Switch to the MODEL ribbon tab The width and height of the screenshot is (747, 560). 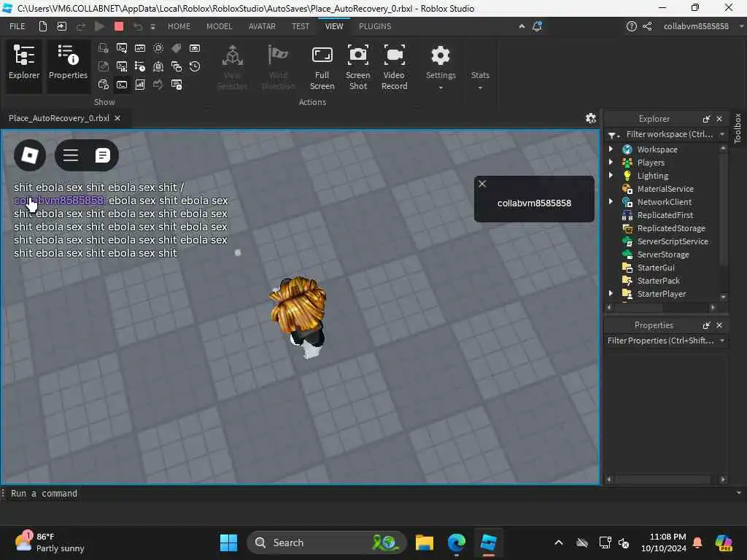(x=219, y=26)
